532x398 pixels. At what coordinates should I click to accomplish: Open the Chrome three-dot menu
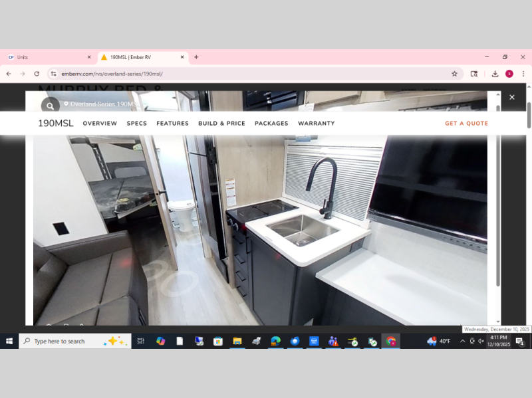click(523, 74)
